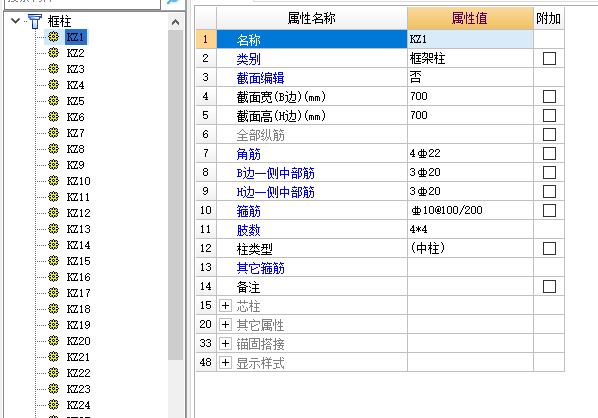Tick the 附加 checkbox for 类别
The width and height of the screenshot is (598, 418).
tap(549, 58)
